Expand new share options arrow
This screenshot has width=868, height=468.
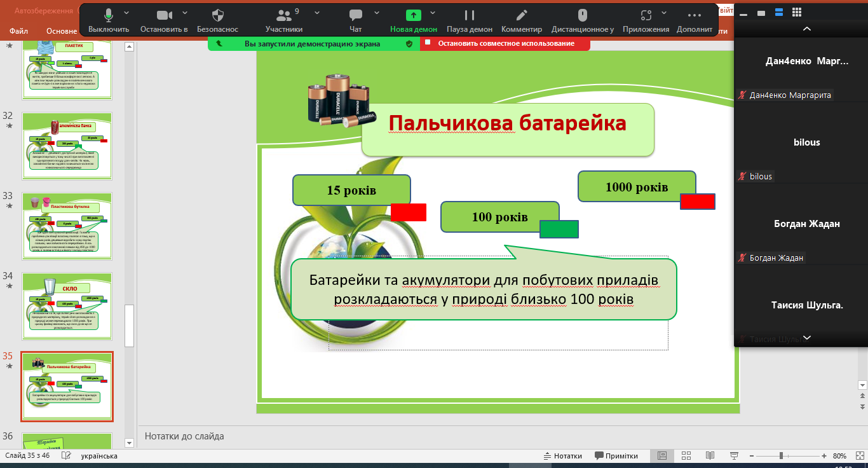coord(433,13)
